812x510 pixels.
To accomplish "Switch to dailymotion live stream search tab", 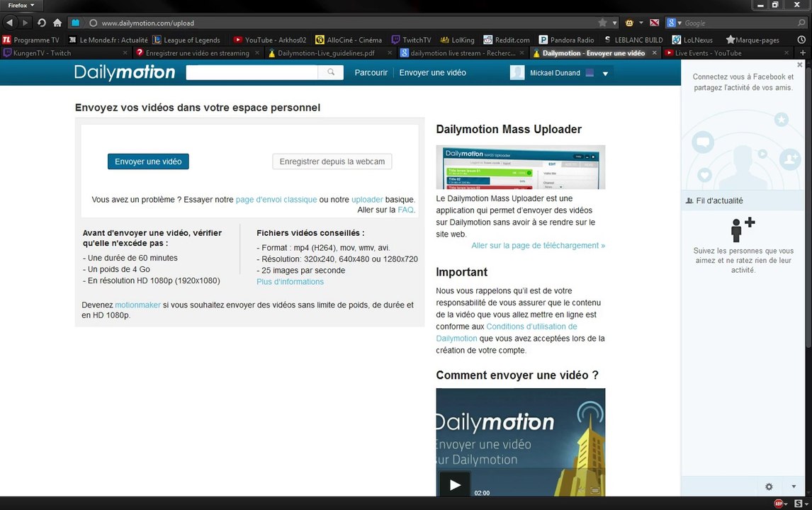I will click(x=462, y=53).
